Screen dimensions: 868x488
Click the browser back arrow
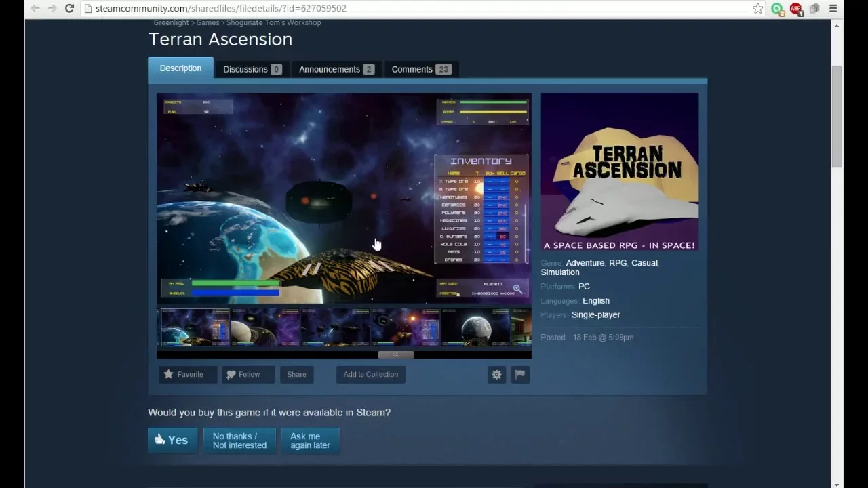(x=35, y=8)
